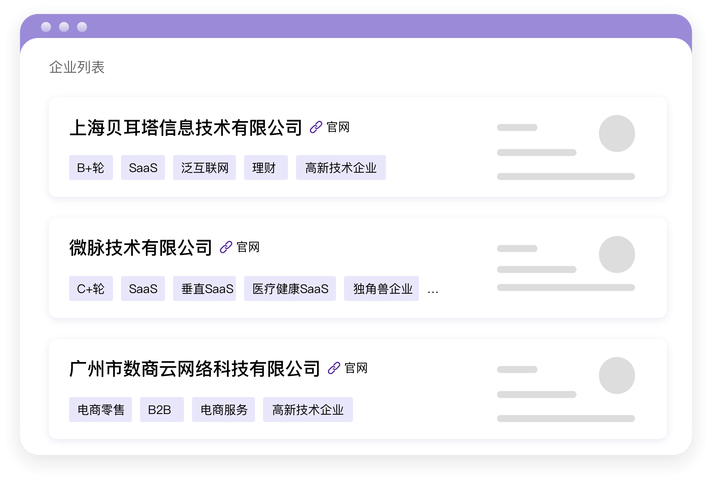Select the 电商零售 tag
712x481 pixels.
click(x=100, y=410)
